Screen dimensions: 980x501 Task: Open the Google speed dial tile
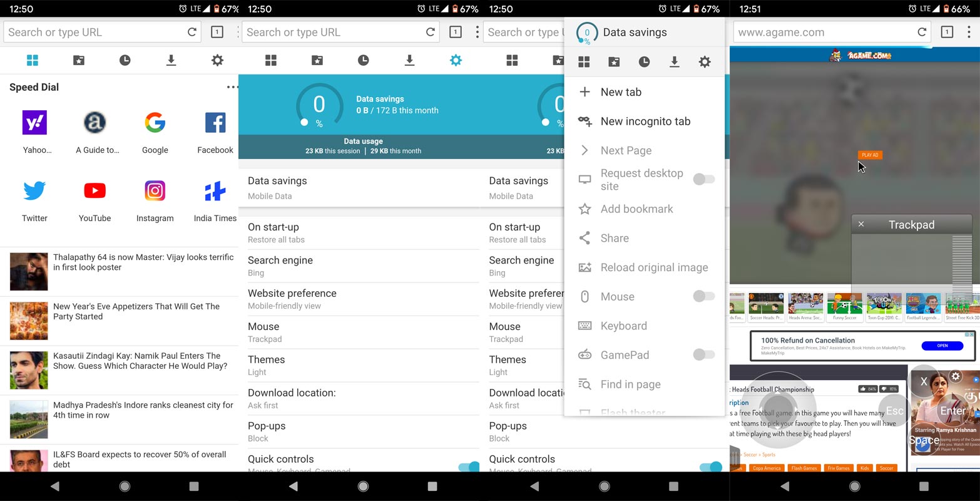tap(155, 131)
